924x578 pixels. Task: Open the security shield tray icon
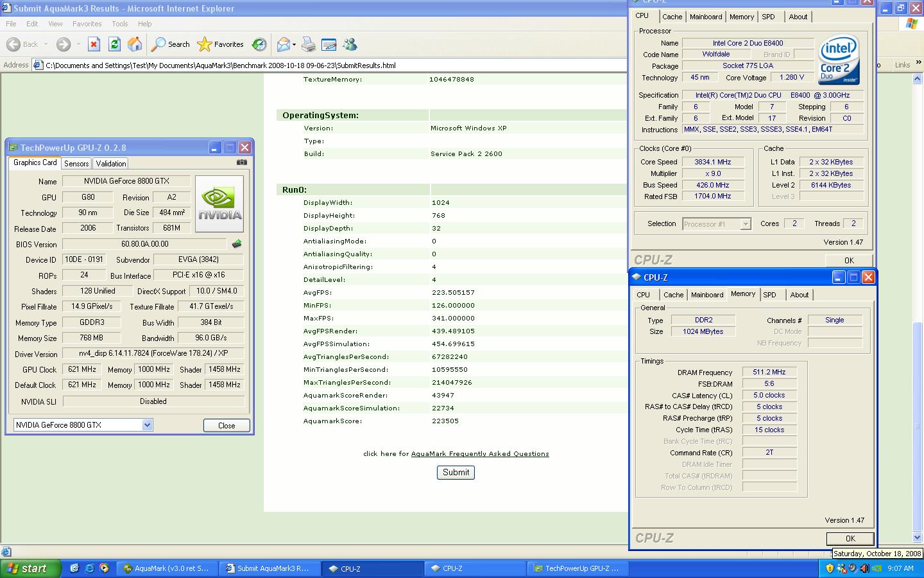[x=830, y=568]
